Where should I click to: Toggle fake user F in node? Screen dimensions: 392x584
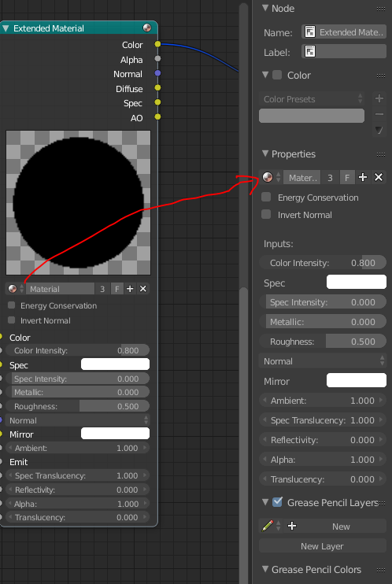pos(117,289)
